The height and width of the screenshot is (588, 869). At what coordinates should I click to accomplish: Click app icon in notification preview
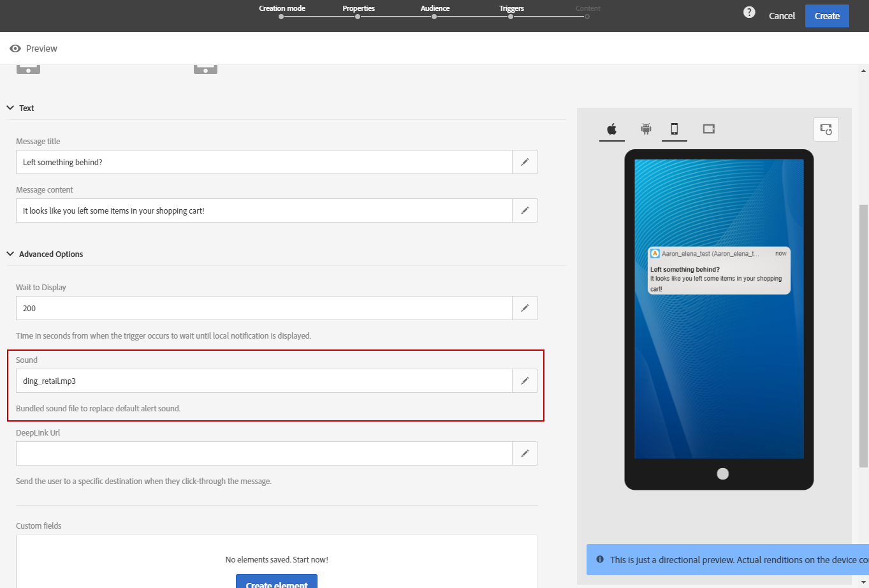click(x=655, y=253)
